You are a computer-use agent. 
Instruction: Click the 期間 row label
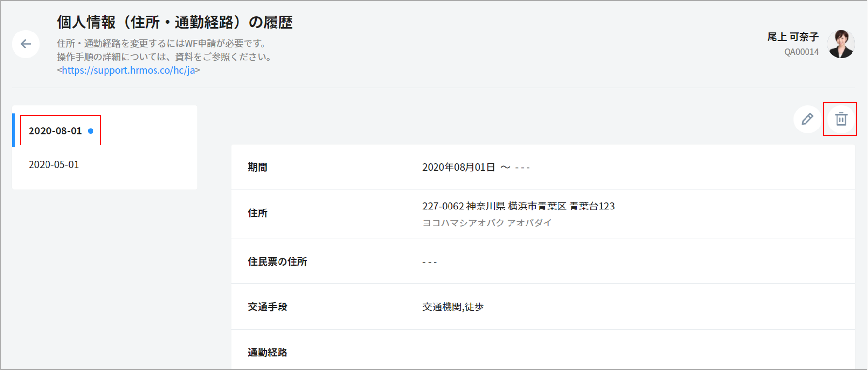point(258,167)
